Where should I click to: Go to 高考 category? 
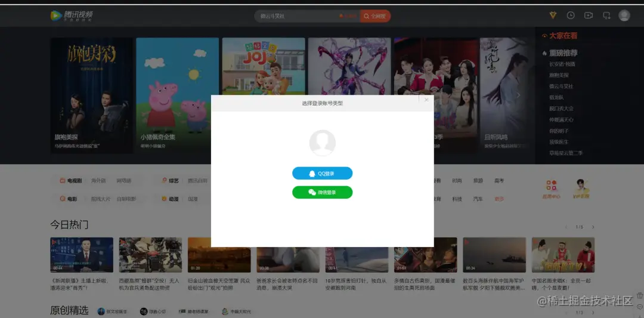tap(499, 180)
